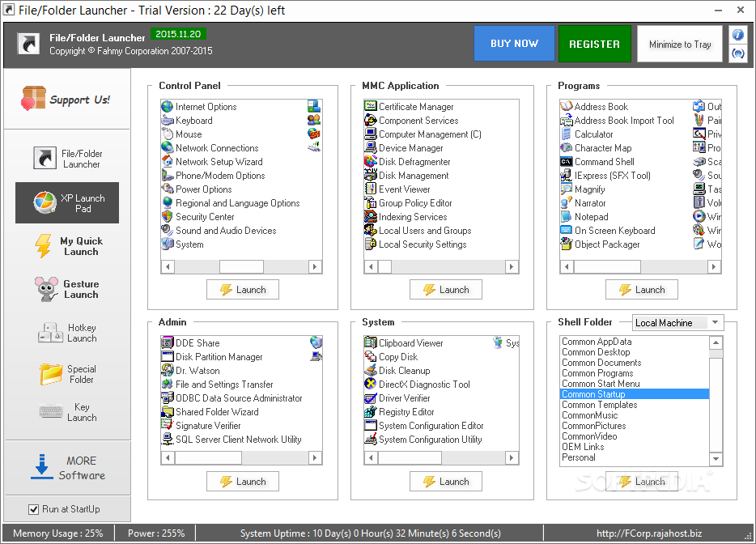
Task: Select OEM Links in Shell Folder list
Action: click(x=635, y=447)
